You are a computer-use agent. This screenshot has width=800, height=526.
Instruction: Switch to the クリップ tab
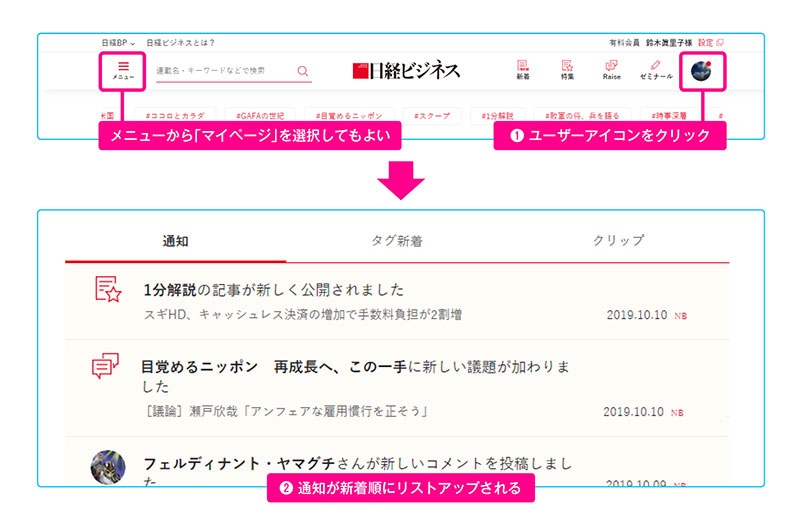pos(618,241)
